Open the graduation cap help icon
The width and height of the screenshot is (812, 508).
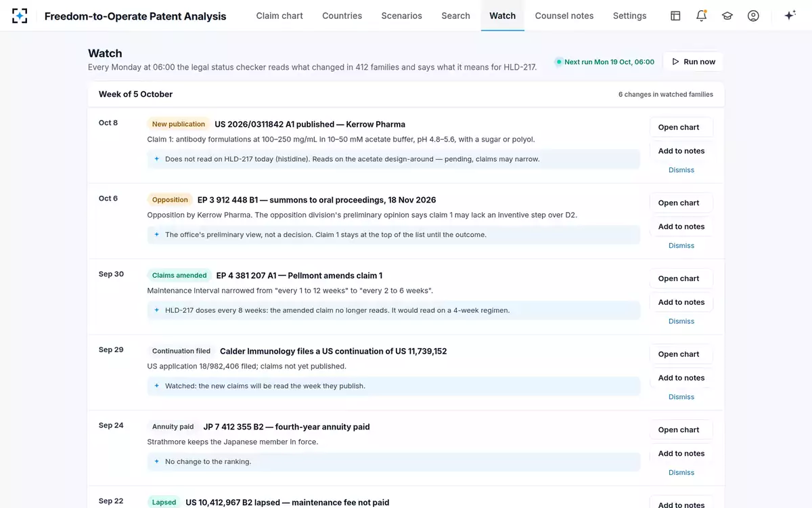[727, 16]
